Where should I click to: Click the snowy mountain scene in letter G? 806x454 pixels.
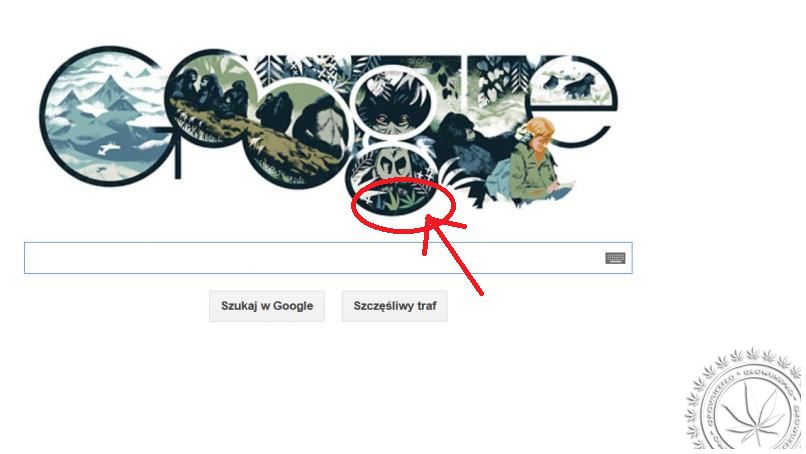click(x=103, y=117)
